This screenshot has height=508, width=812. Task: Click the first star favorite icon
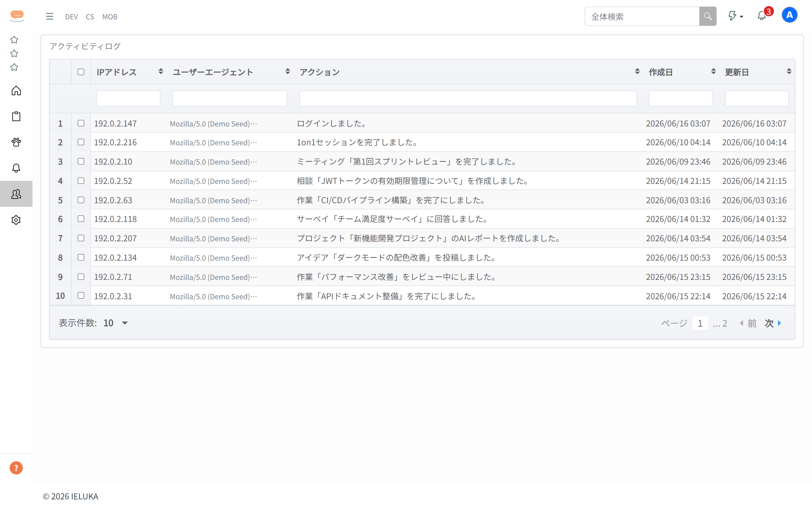click(14, 40)
